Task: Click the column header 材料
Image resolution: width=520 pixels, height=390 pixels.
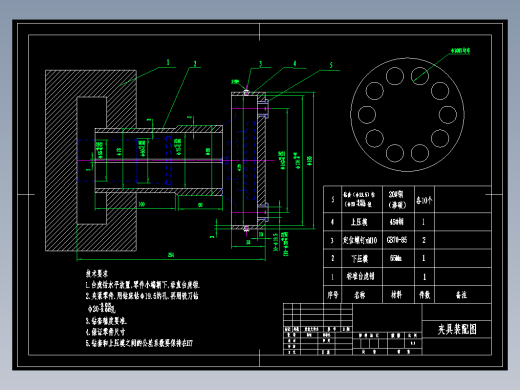Action: [396, 295]
